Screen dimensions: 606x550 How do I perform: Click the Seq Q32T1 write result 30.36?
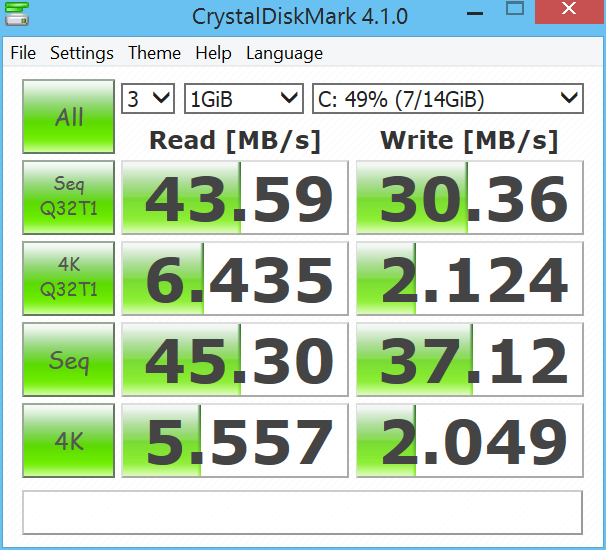[x=470, y=198]
